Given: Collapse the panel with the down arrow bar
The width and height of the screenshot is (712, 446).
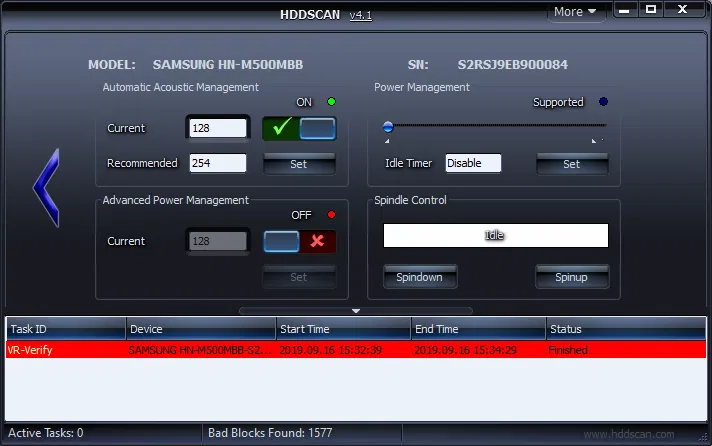Looking at the screenshot, I should [x=356, y=311].
